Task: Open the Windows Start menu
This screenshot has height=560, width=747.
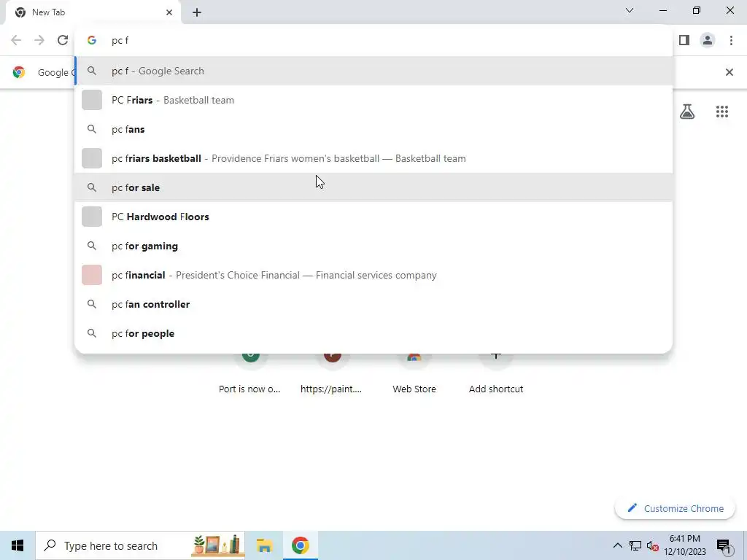Action: [18, 545]
